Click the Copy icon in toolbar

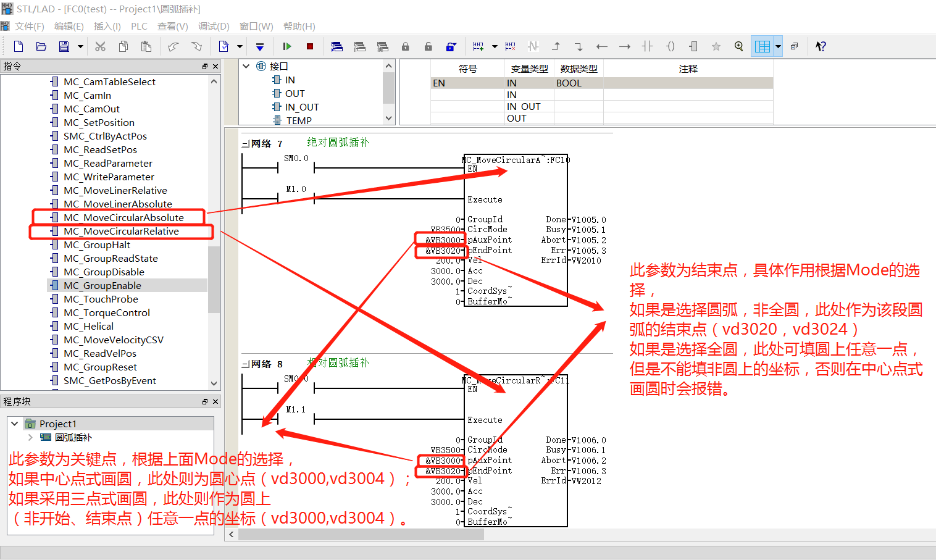[x=123, y=46]
